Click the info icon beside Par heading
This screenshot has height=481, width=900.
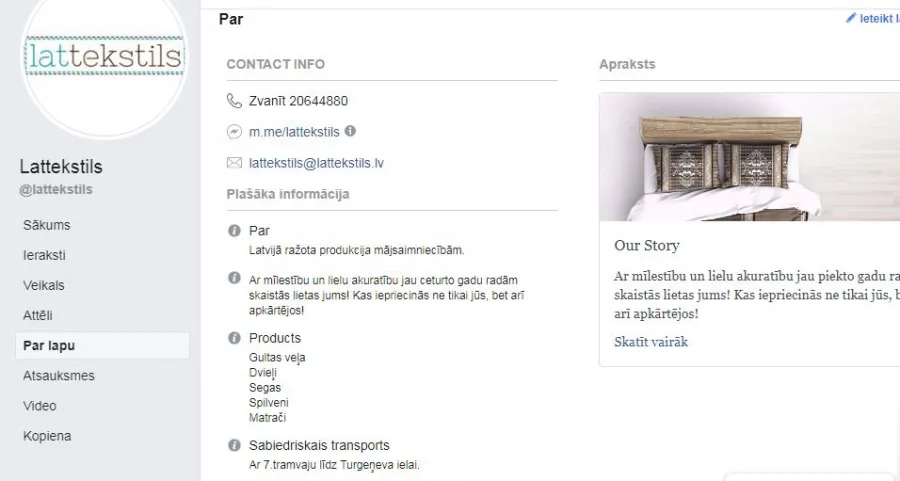(x=234, y=231)
